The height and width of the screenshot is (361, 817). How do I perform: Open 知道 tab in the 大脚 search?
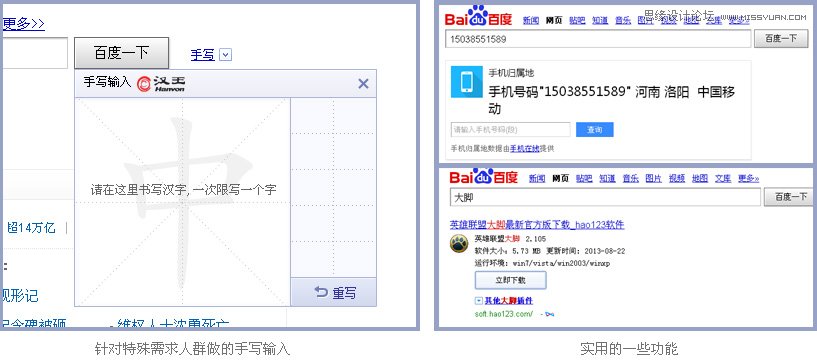(607, 178)
